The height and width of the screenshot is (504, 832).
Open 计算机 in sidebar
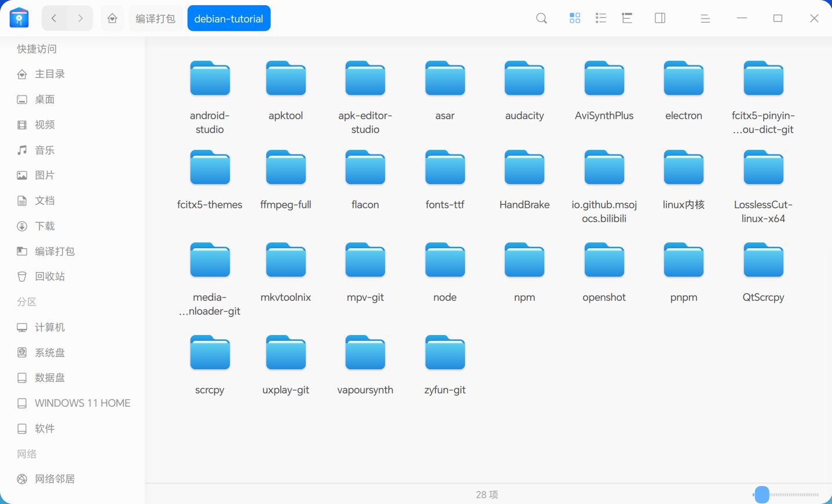click(x=72, y=328)
